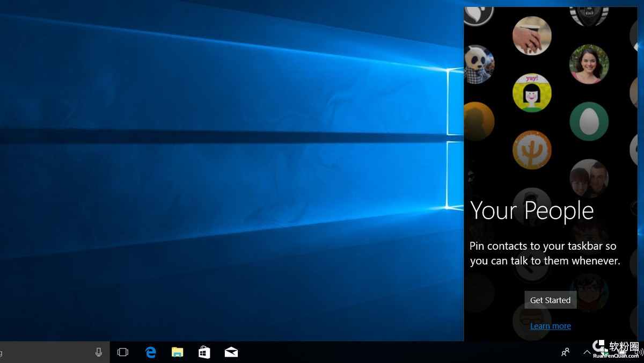Open the Microsoft Store taskbar icon
The height and width of the screenshot is (363, 644).
204,352
